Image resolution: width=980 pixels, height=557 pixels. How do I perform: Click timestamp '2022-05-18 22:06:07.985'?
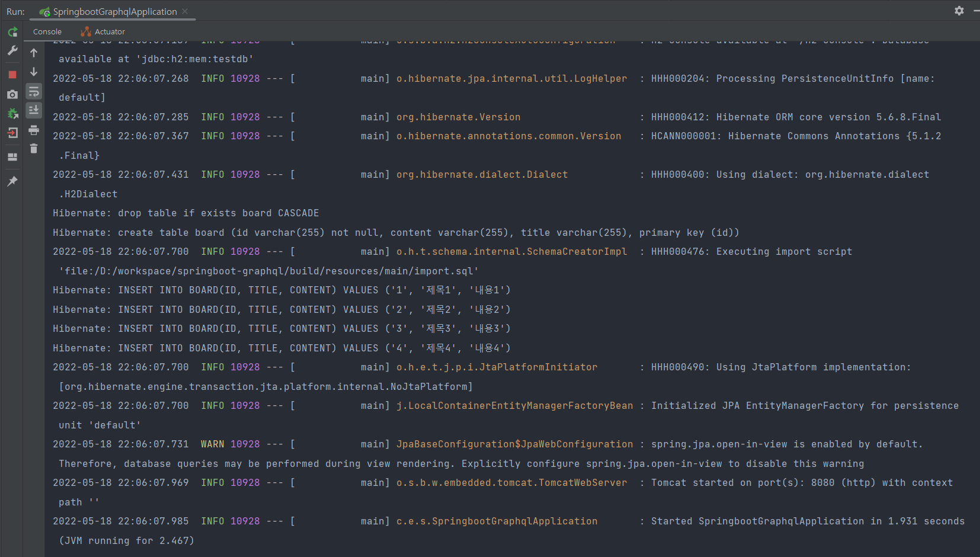pos(121,521)
